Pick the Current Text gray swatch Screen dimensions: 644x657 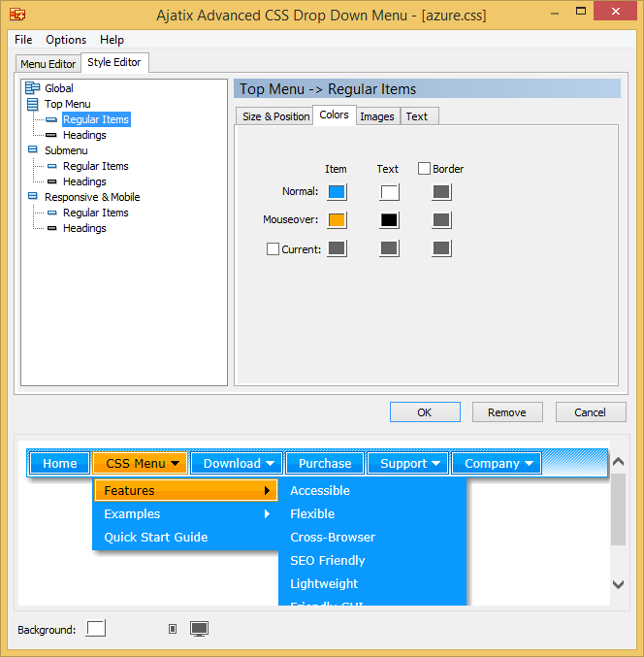390,248
